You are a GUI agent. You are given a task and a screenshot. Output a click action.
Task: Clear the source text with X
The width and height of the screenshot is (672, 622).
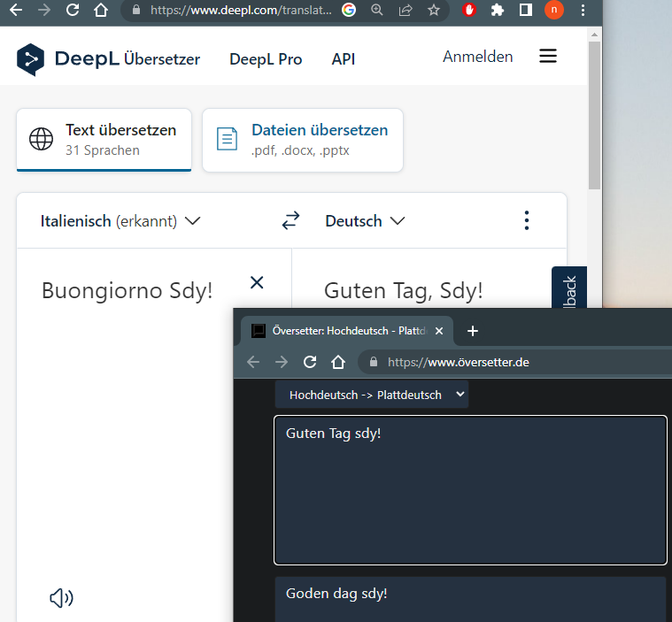[257, 282]
